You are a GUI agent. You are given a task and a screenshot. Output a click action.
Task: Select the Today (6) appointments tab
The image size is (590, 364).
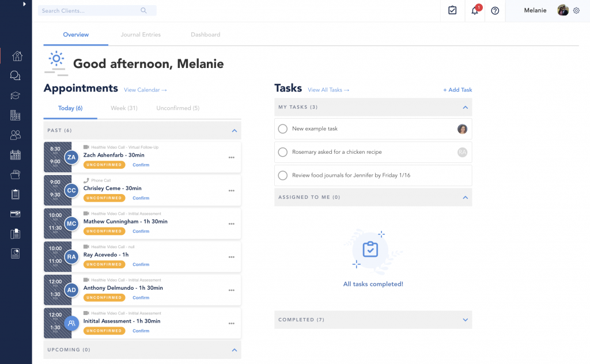point(70,108)
